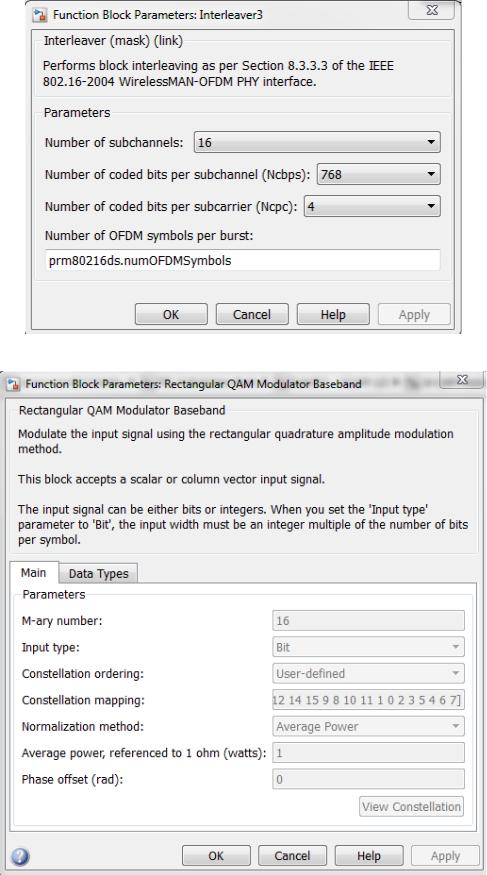Open Help in the QAM Modulator dialog
Viewport: 487px width, 875px height.
click(x=369, y=855)
